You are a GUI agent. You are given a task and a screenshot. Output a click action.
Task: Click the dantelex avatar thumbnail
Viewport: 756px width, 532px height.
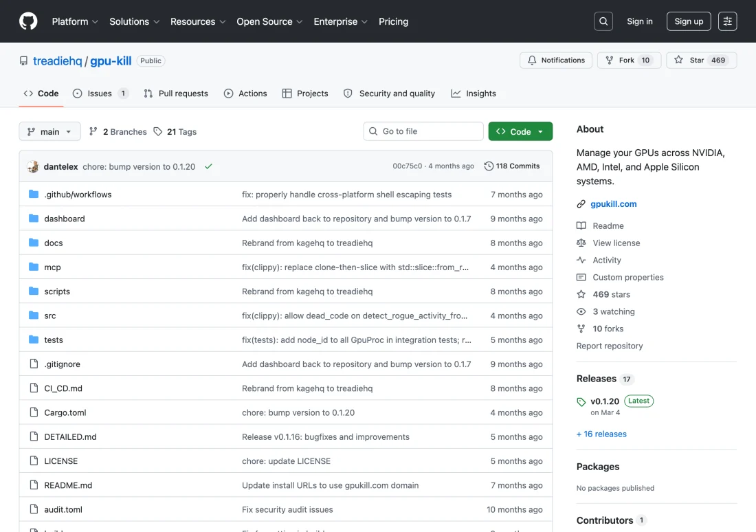(33, 166)
